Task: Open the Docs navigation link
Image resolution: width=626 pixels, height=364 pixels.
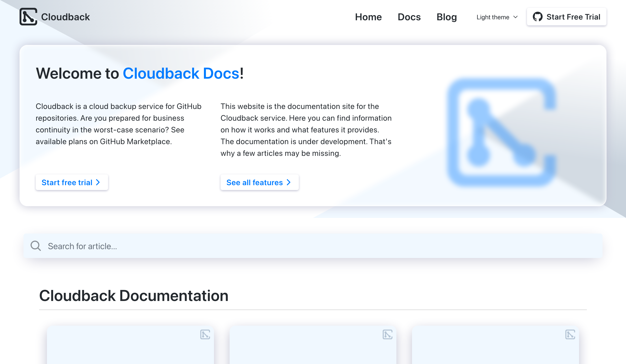Action: tap(409, 17)
